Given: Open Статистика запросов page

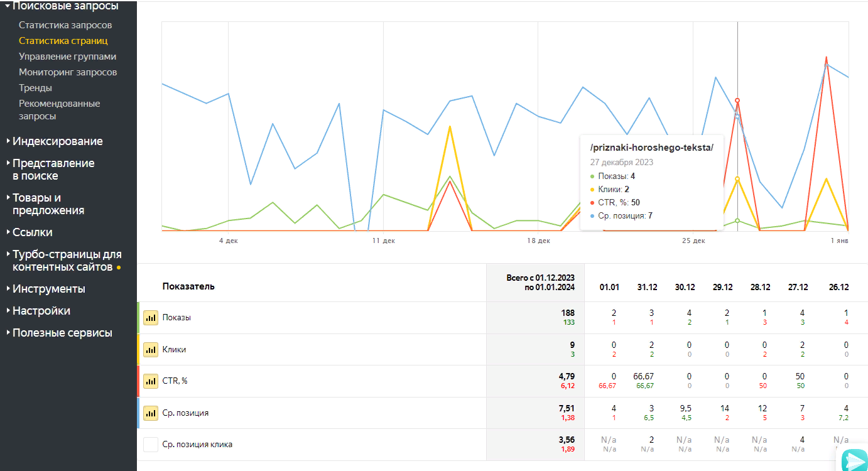Looking at the screenshot, I should (x=65, y=25).
